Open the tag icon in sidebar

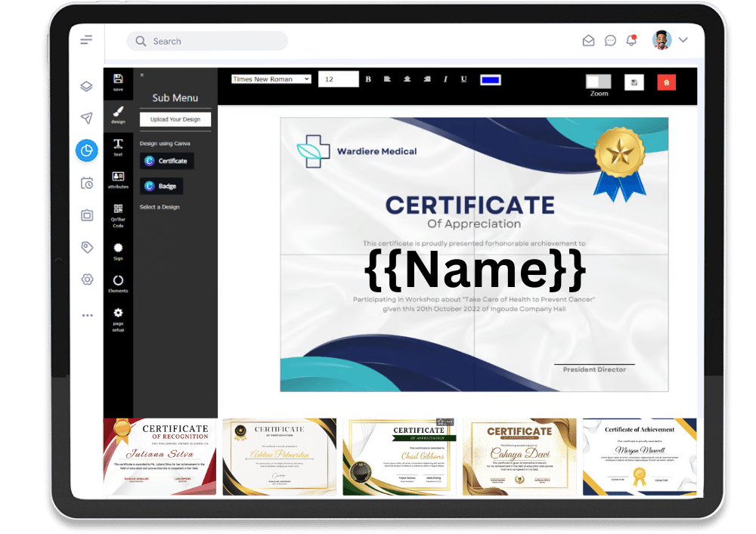click(87, 248)
